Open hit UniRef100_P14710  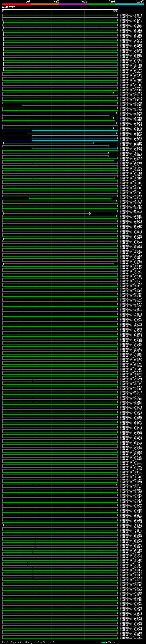131,22
